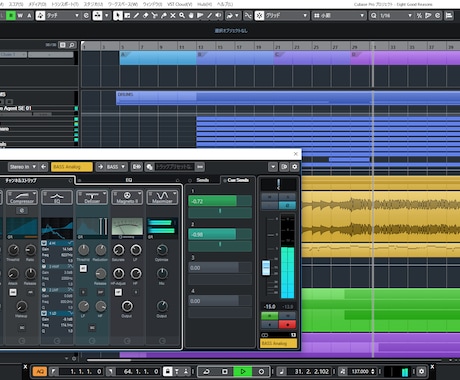Screen dimensions: 460x380
Task: Open the BASS output routing dropdown
Action: coord(116,167)
